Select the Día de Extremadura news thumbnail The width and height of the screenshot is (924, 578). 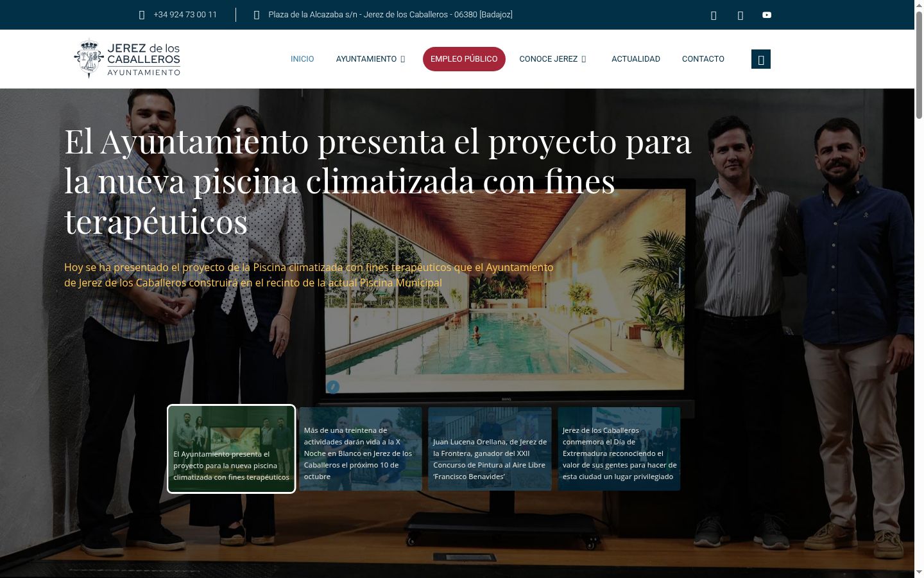619,449
